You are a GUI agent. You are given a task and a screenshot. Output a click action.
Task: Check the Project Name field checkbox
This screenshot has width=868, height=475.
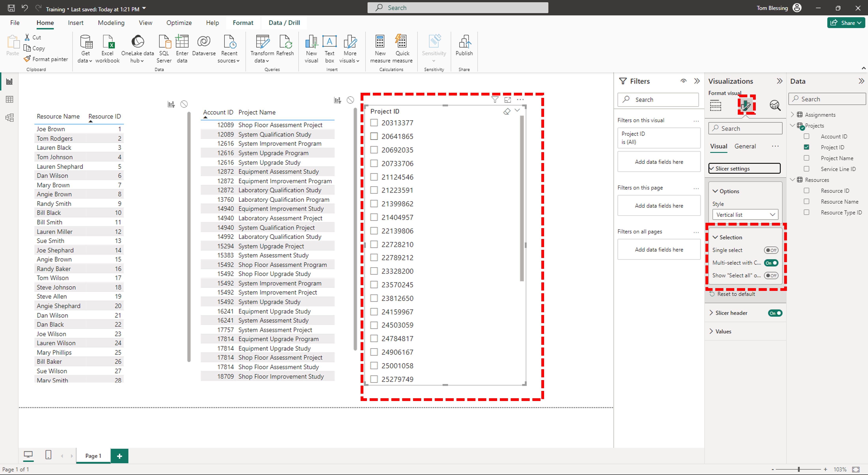[807, 158]
